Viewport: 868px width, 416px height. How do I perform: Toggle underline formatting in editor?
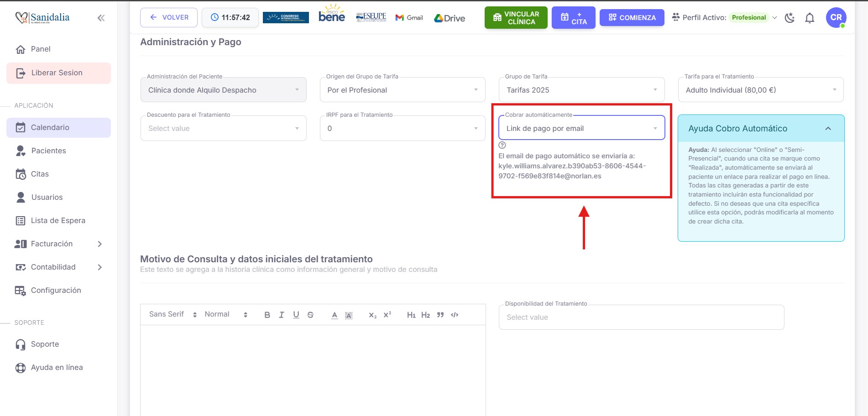(296, 315)
